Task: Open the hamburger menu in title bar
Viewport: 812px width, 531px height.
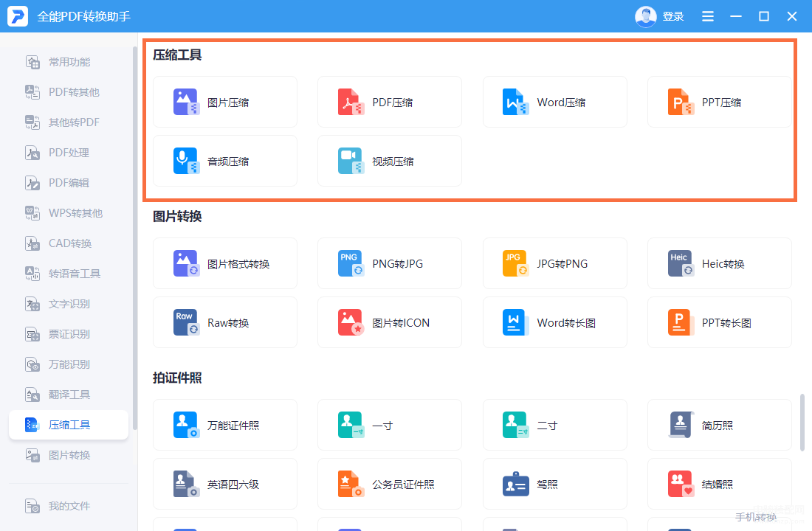Action: click(x=707, y=16)
